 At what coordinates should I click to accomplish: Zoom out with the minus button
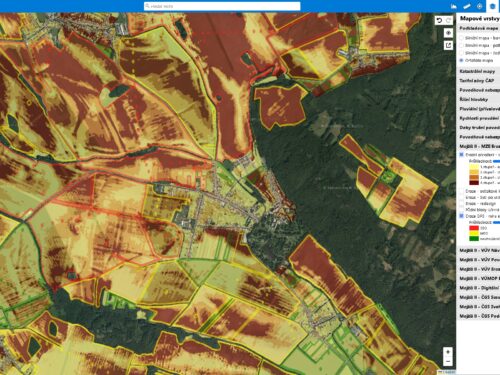coord(448,361)
